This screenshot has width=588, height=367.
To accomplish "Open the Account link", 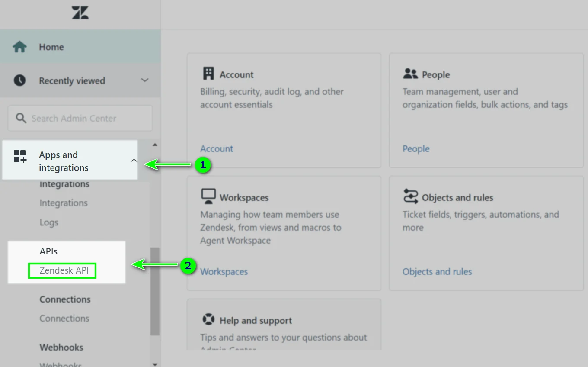I will tap(217, 148).
